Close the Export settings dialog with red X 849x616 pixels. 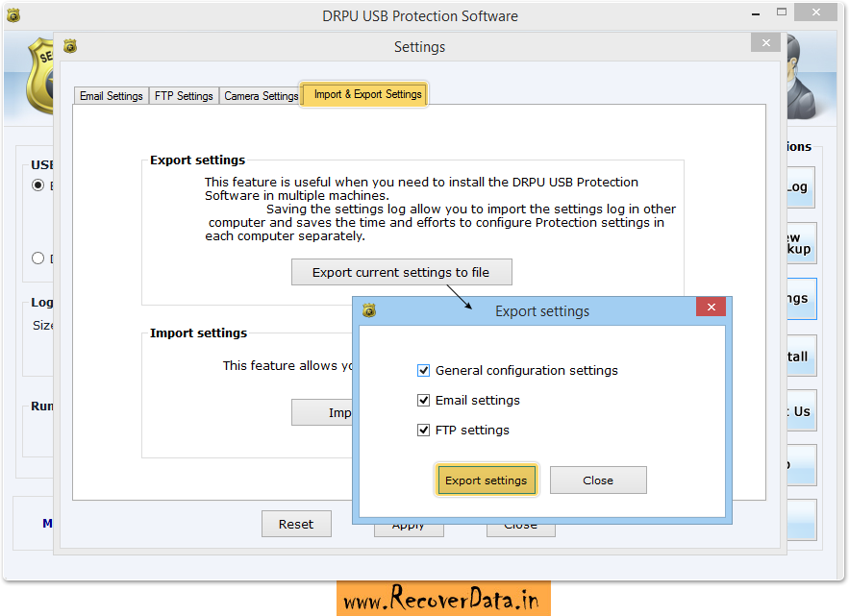tap(711, 307)
